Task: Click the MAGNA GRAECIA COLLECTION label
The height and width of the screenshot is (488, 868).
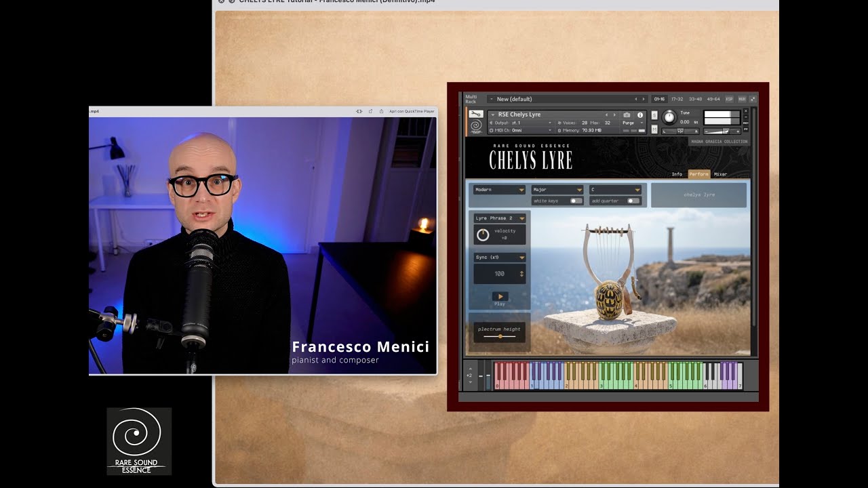Action: click(719, 142)
